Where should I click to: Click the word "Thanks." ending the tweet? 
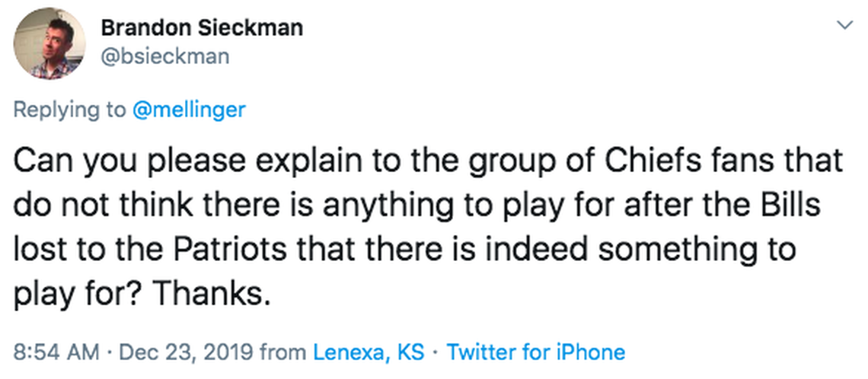[216, 293]
